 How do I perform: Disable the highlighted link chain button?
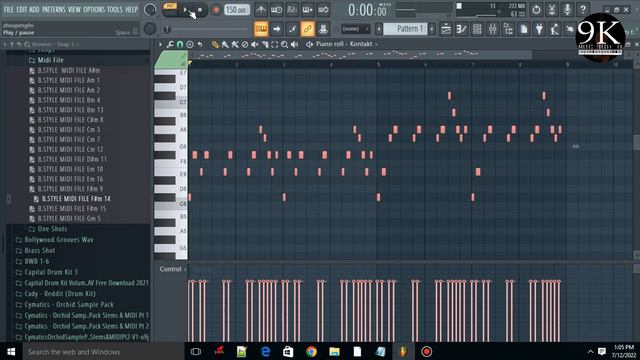pos(307,29)
